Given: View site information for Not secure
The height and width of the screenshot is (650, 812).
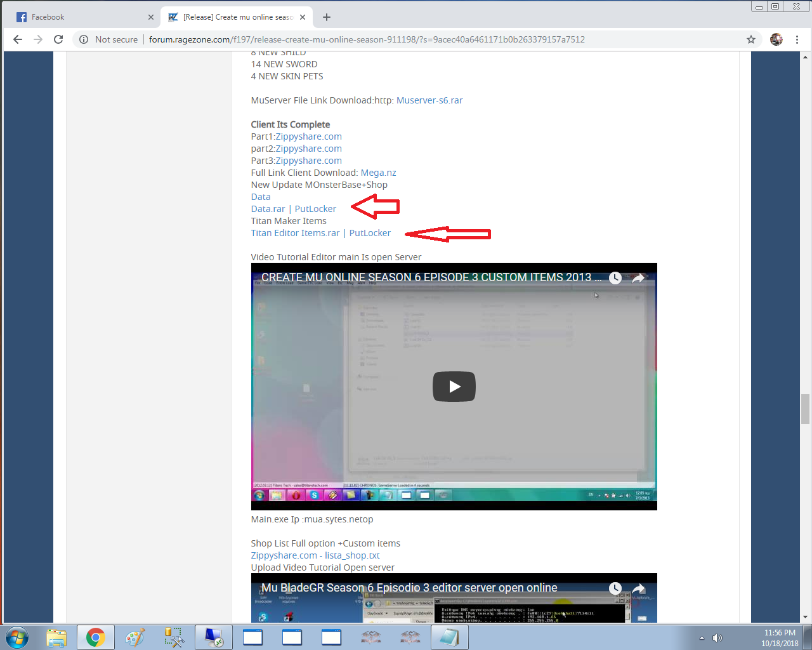Looking at the screenshot, I should 108,39.
